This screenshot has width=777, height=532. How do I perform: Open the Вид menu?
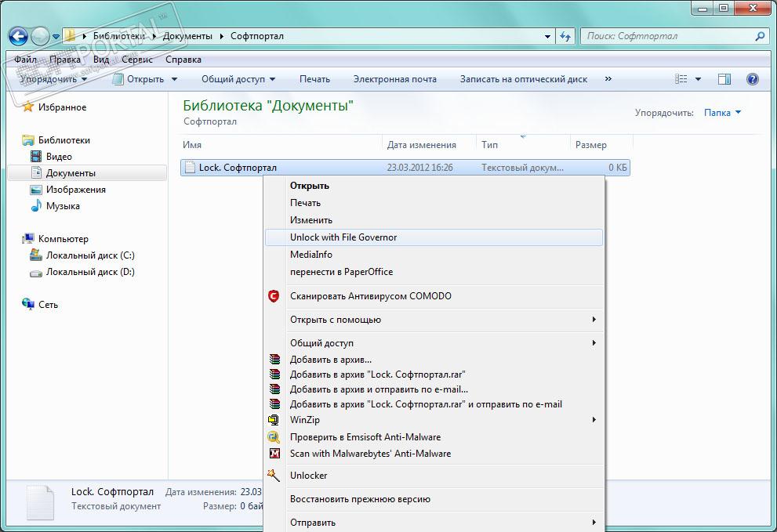101,60
